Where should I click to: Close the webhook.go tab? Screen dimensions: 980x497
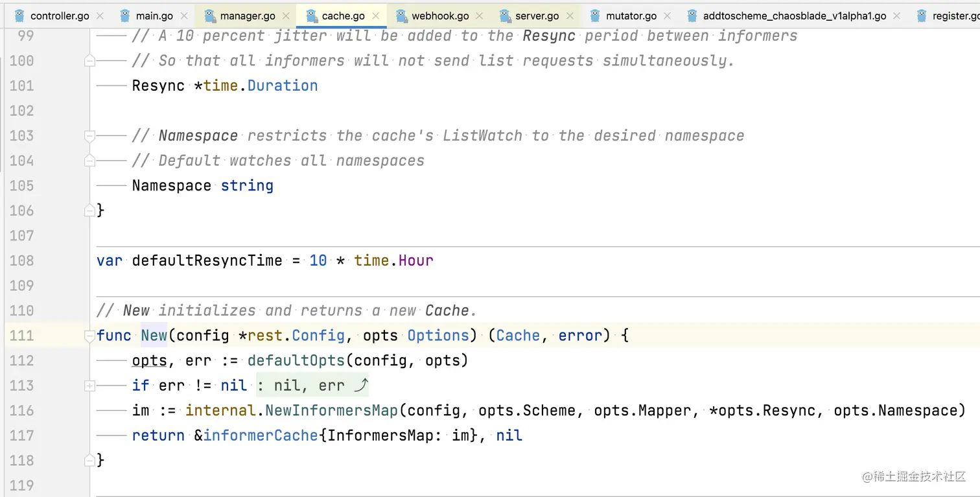[480, 16]
